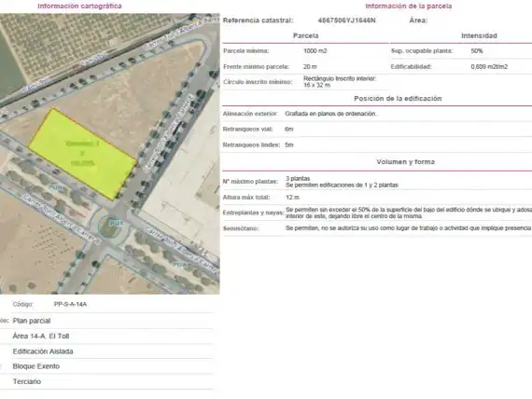The height and width of the screenshot is (399, 532).
Task: Select the 'Alineación exterior:' label
Action: coord(250,114)
